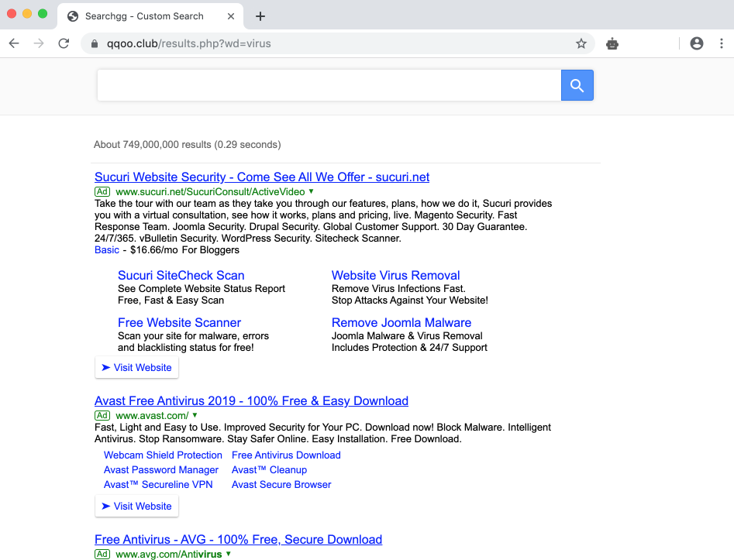The image size is (734, 560).
Task: Expand the avg.com ad URL dropdown arrow
Action: click(x=228, y=554)
